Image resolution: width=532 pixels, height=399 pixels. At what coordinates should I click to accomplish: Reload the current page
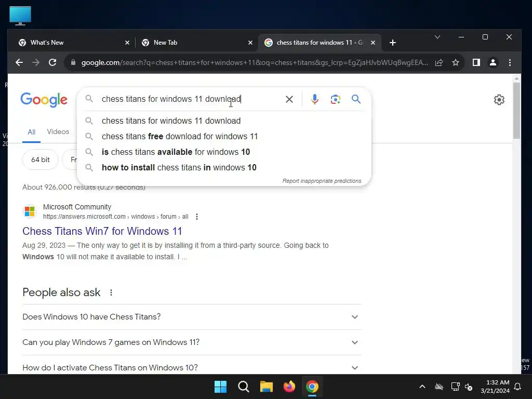coord(52,62)
